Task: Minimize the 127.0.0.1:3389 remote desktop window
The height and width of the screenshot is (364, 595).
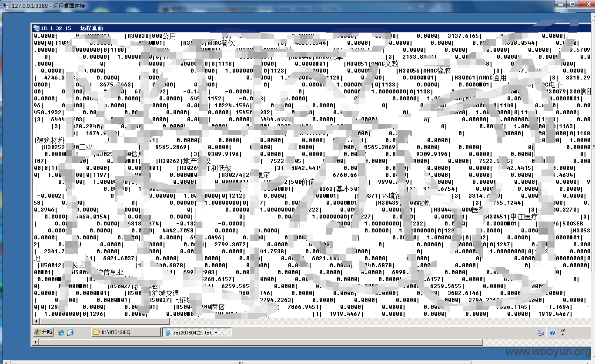Action: 560,4
